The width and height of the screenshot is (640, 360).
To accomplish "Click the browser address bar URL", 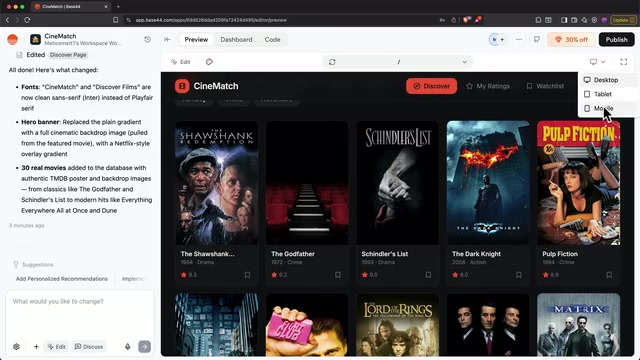I will click(211, 20).
